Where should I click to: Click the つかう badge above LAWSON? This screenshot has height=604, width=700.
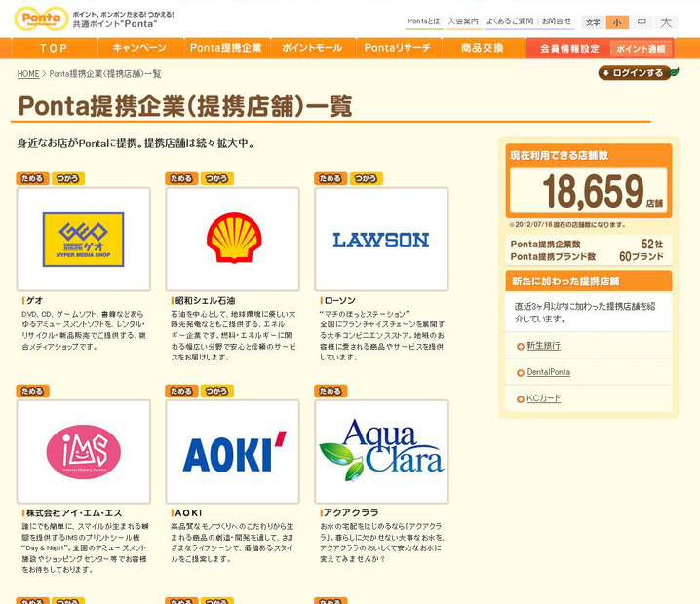(366, 178)
